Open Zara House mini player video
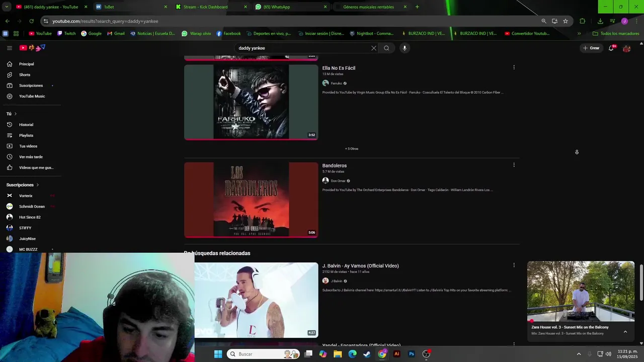 pyautogui.click(x=581, y=291)
